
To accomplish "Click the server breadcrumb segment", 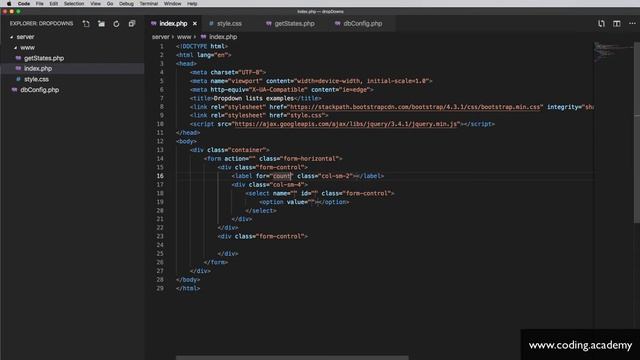I will tap(160, 37).
